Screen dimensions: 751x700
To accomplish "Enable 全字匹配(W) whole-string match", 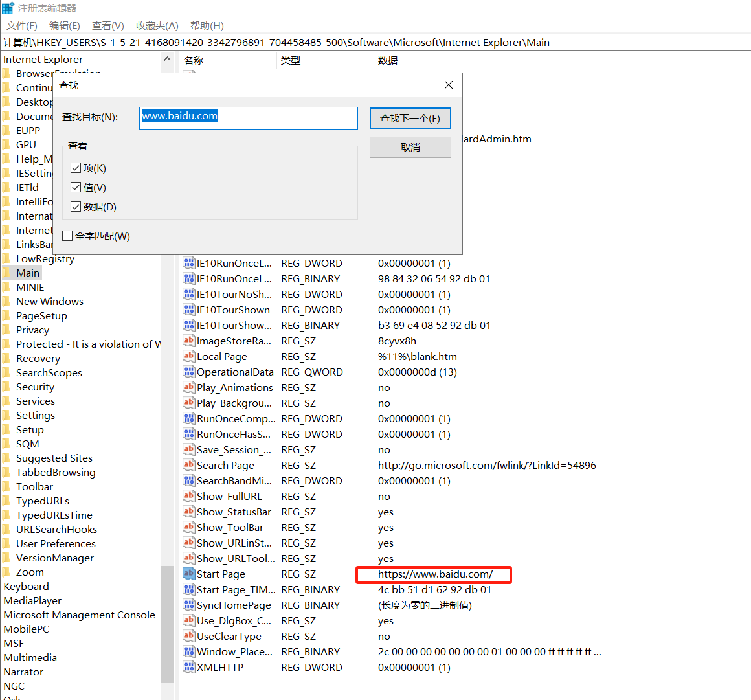I will pos(67,236).
